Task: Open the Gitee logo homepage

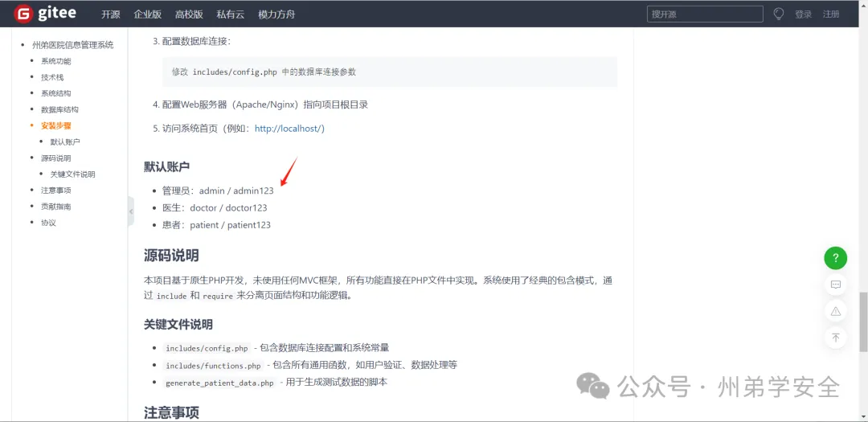Action: click(x=45, y=14)
